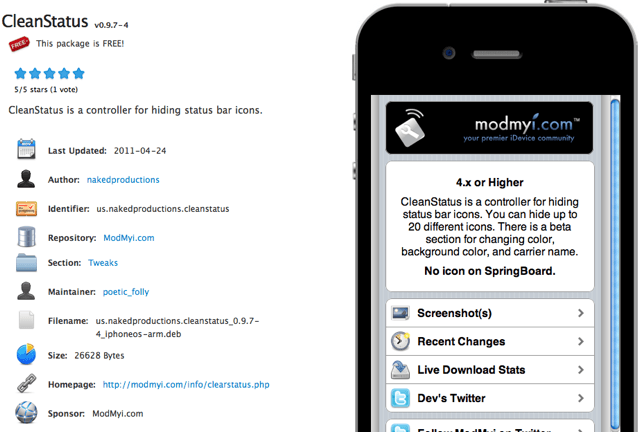This screenshot has height=432, width=640.
Task: Click the fifth blue rating star
Action: [x=78, y=73]
